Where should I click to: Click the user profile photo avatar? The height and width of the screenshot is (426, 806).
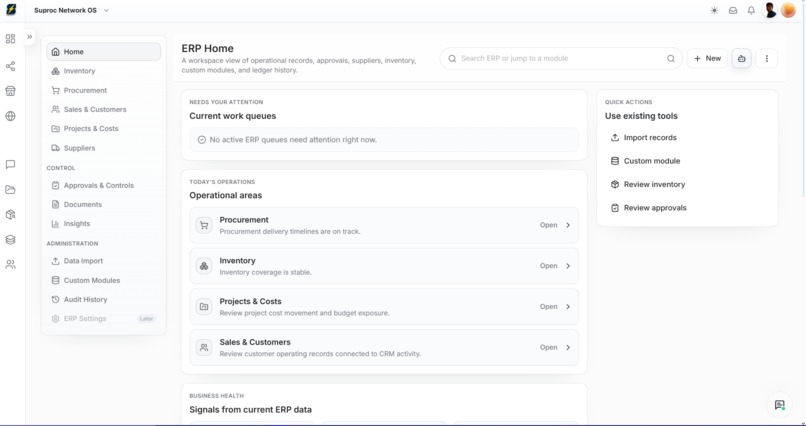(770, 10)
